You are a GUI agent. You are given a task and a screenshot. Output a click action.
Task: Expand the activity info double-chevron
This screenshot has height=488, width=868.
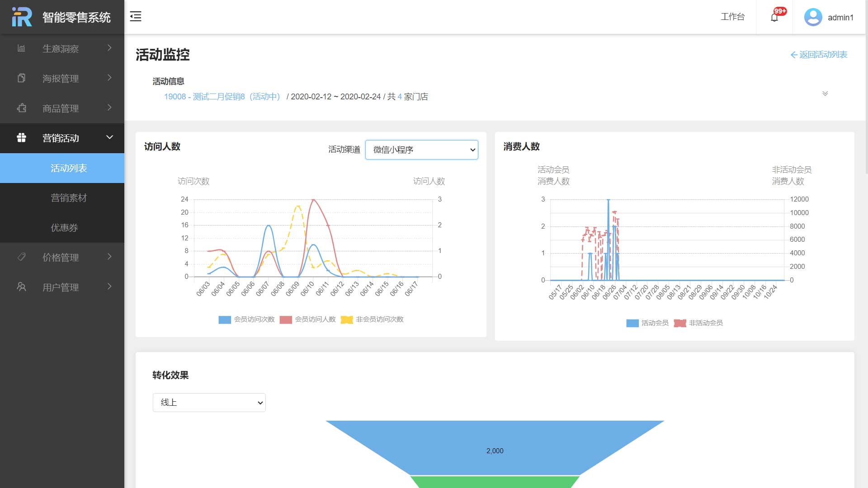[x=825, y=94]
